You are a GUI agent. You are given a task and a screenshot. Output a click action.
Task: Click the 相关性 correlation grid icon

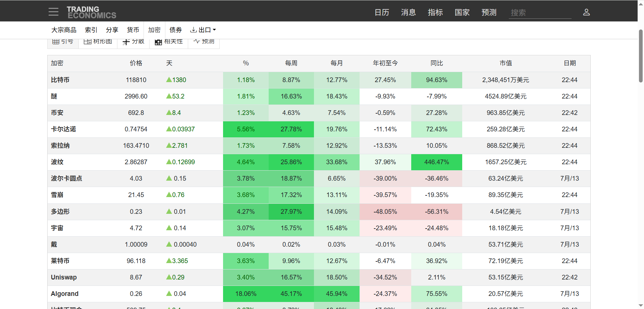tap(158, 42)
